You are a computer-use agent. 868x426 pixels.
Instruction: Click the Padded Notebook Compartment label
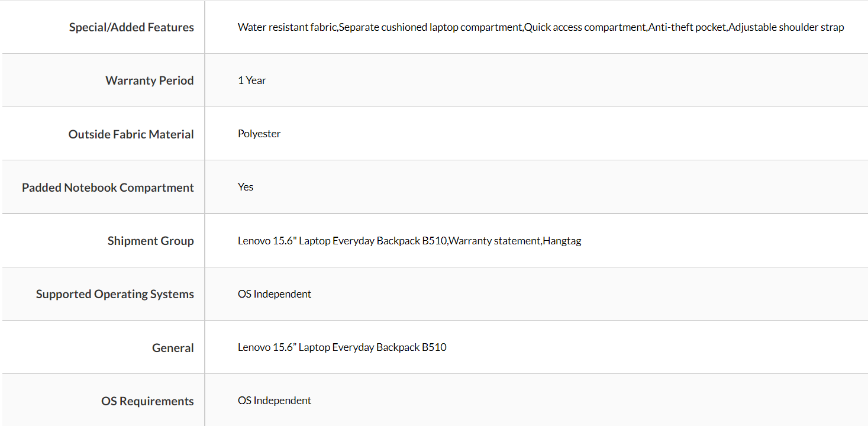[x=108, y=188]
